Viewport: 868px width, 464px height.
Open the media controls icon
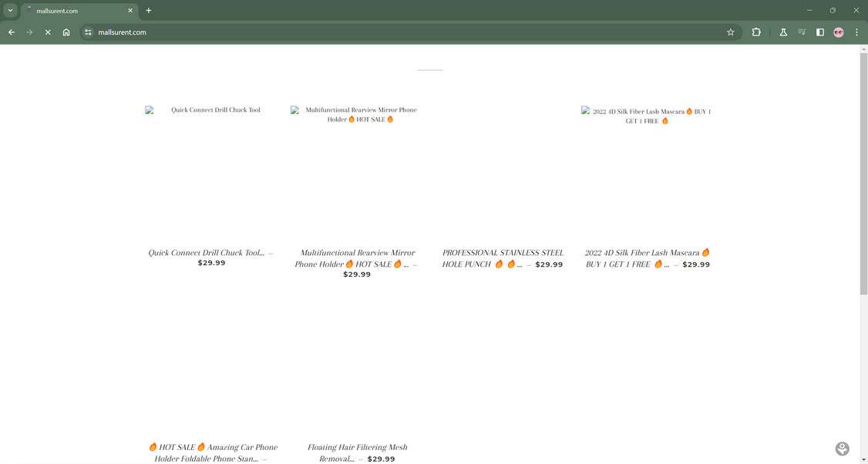pyautogui.click(x=802, y=32)
